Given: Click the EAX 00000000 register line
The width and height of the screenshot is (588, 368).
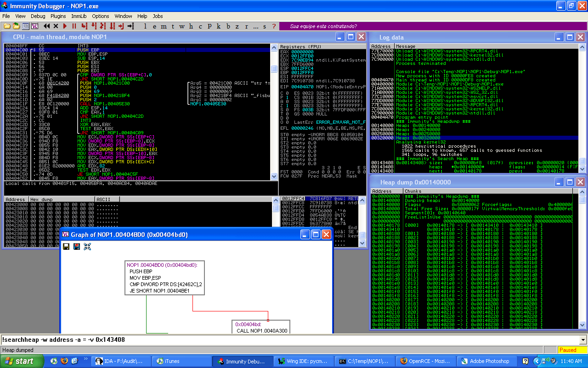Looking at the screenshot, I should tap(296, 52).
